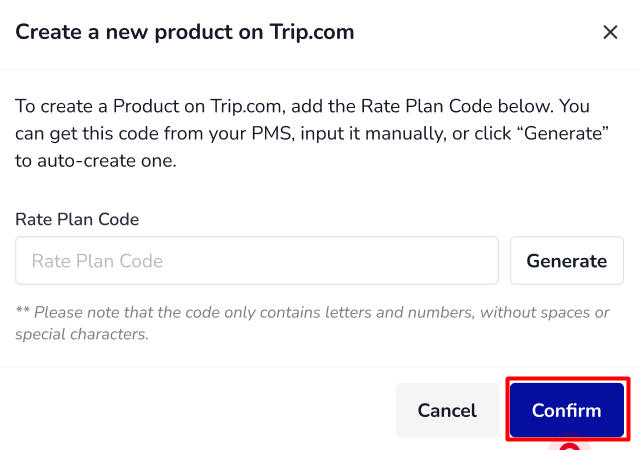
Task: Auto-create a code with Generate
Action: (566, 261)
